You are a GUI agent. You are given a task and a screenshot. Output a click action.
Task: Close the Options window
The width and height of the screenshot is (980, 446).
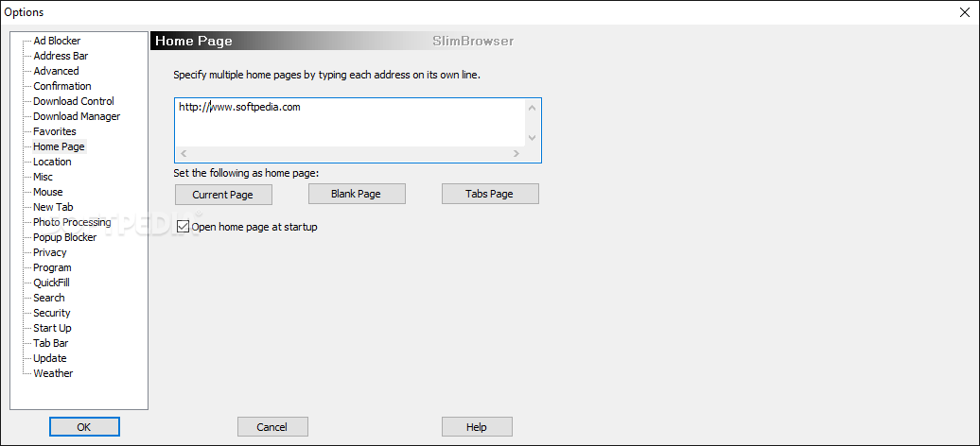(965, 12)
